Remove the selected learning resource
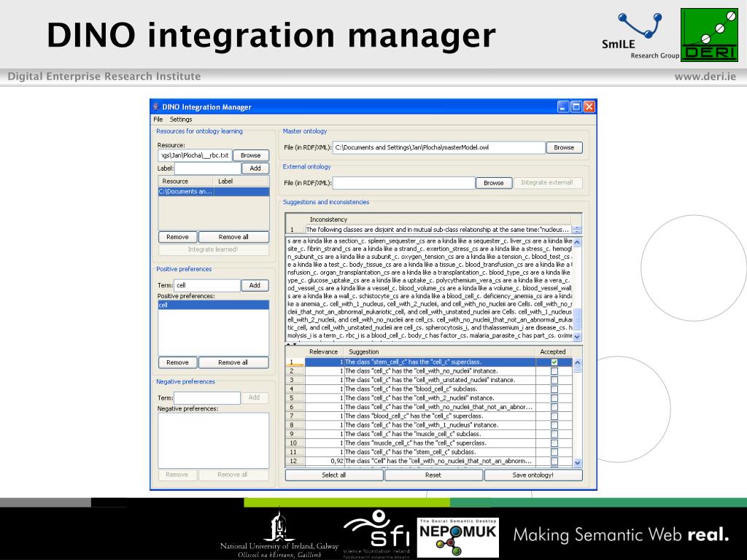Image resolution: width=747 pixels, height=560 pixels. pyautogui.click(x=177, y=237)
